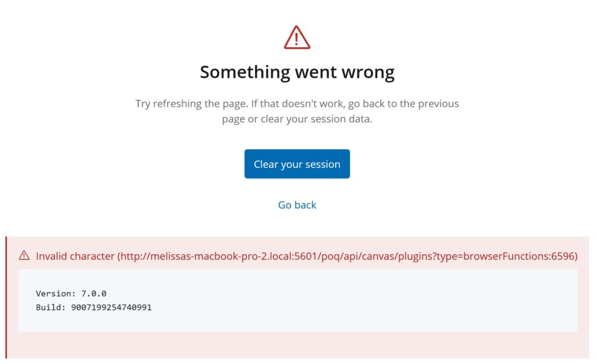
Task: Select the Something went wrong heading
Action: tap(297, 72)
